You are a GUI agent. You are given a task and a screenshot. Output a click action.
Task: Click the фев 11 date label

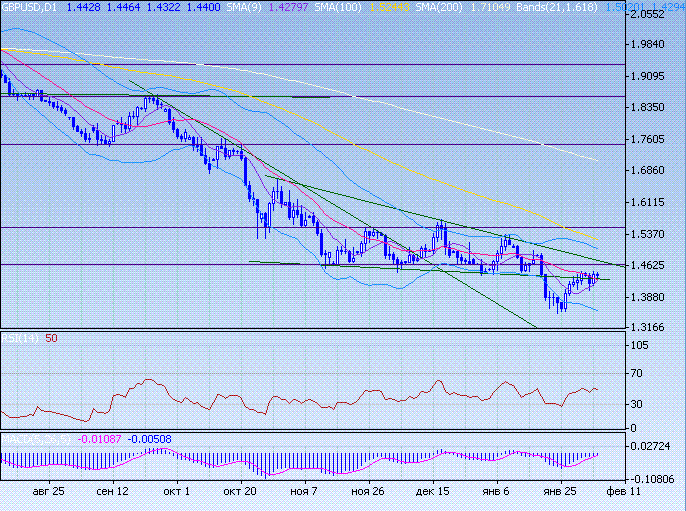coord(624,493)
